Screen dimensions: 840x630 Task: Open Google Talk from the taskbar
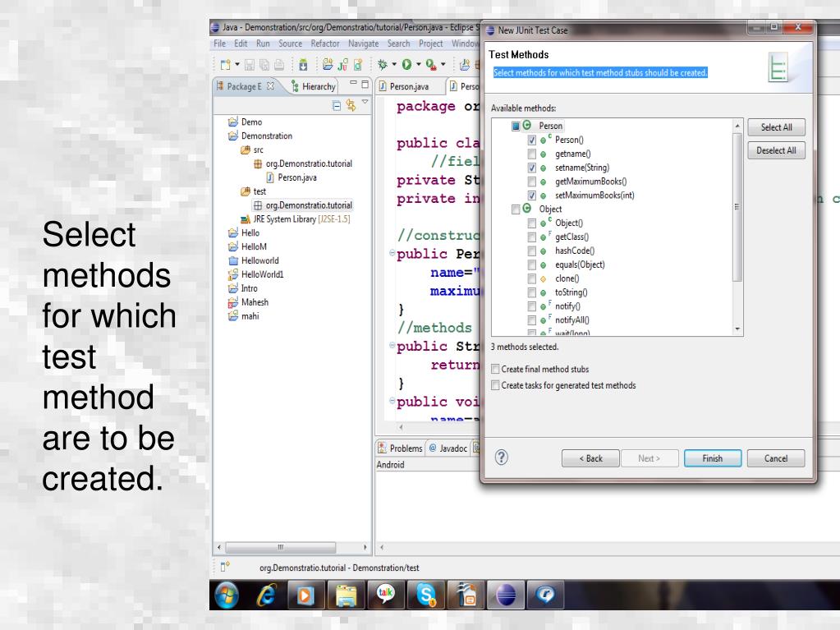pyautogui.click(x=386, y=595)
